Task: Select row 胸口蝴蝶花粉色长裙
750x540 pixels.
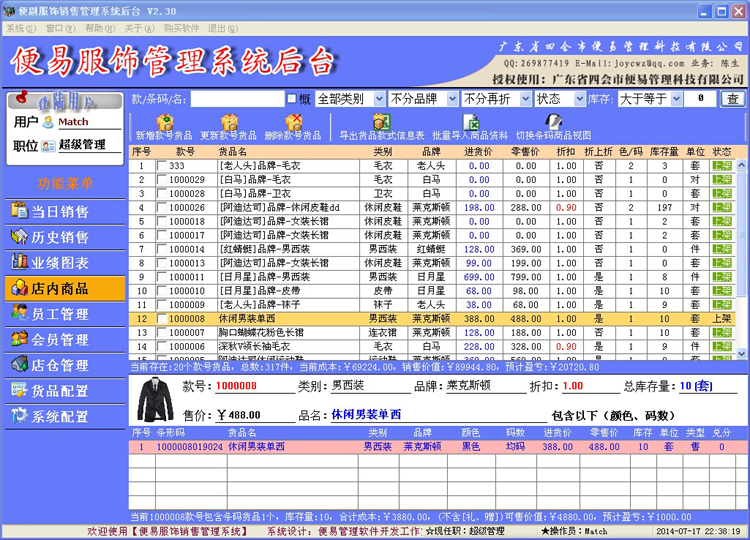Action: click(x=432, y=332)
